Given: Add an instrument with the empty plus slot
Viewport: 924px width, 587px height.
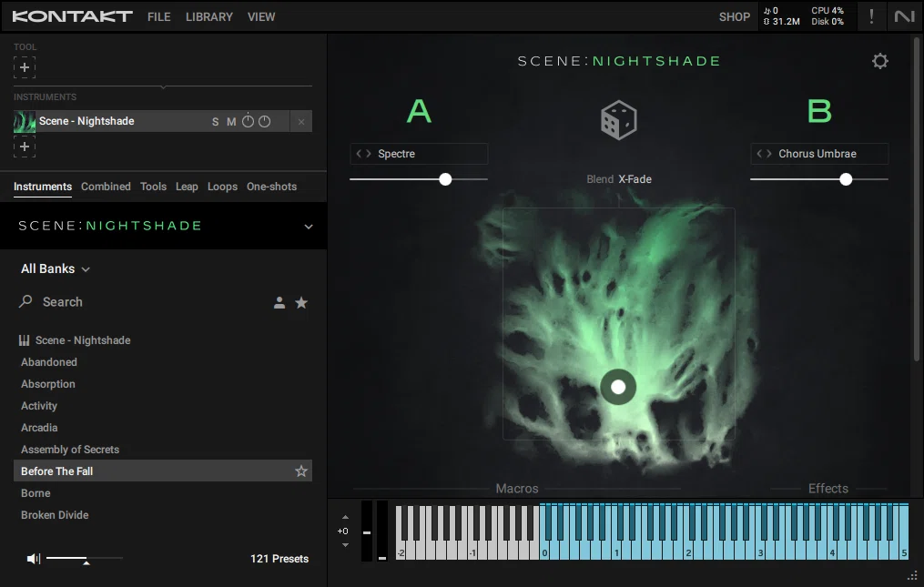Looking at the screenshot, I should 25,147.
